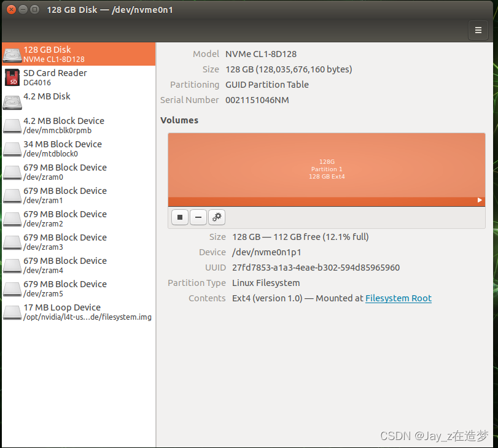
Task: Click icon of 17 MB Loop Device
Action: pyautogui.click(x=12, y=312)
